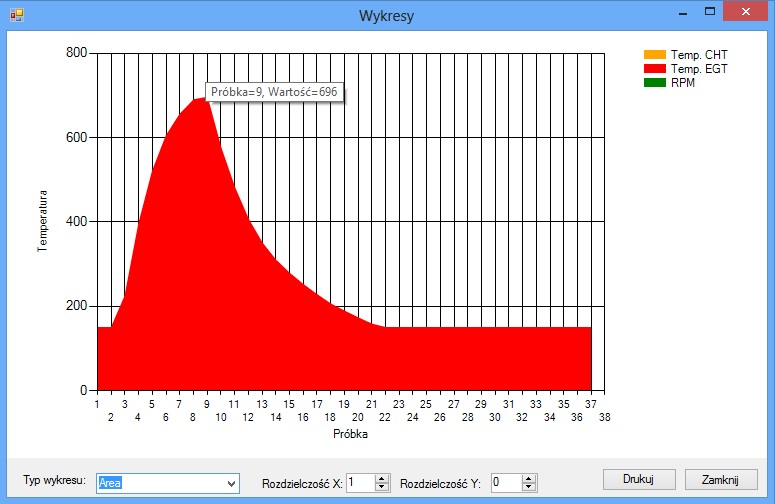Select the RPM legend label text
Image resolution: width=775 pixels, height=504 pixels.
[682, 82]
